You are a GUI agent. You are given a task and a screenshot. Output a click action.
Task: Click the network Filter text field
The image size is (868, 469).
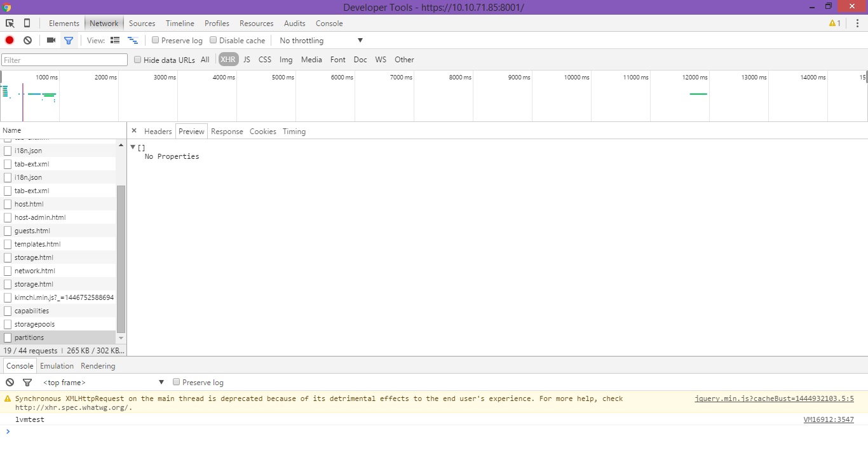coord(64,60)
